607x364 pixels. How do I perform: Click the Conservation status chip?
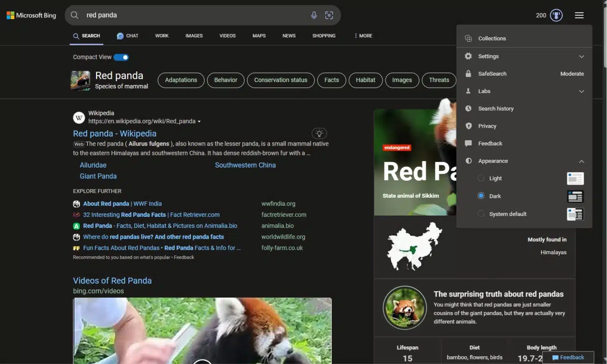pos(280,80)
